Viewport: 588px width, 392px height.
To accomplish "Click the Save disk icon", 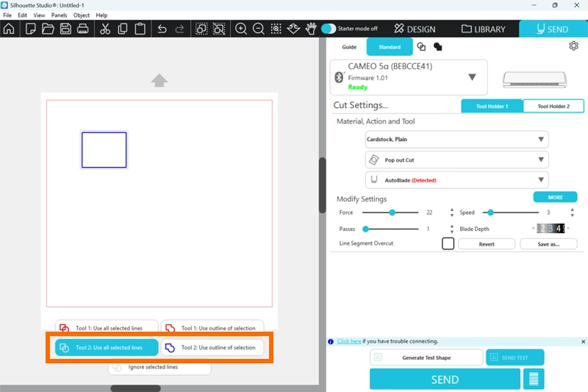I will 65,29.
